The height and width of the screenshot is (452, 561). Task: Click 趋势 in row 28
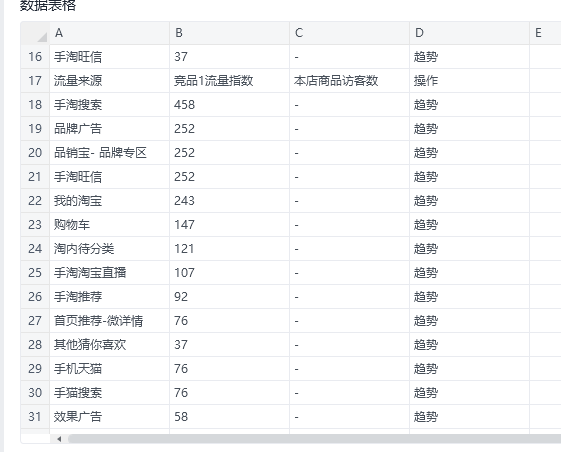(x=426, y=344)
